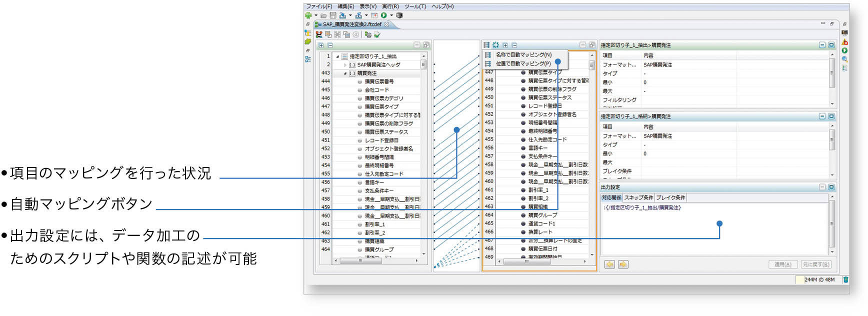868x316 pixels.
Task: Click the green Run play icon
Action: (x=384, y=15)
